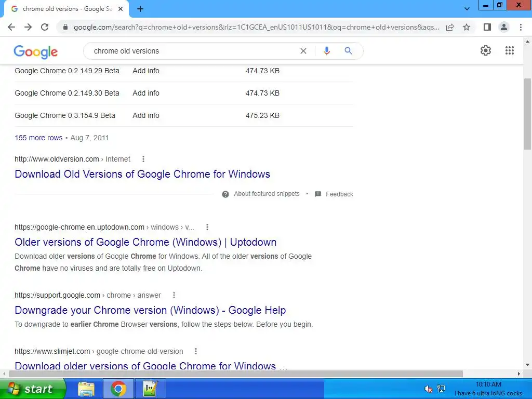Click inside the Google search box

point(193,51)
